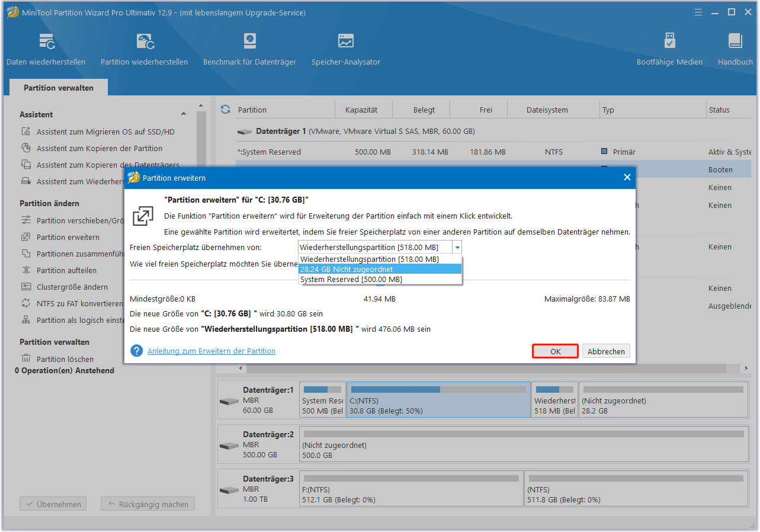Screen dimensions: 760x532
Task: Start Assistent zum Wiederherstellen in the sidebar
Action: [73, 182]
